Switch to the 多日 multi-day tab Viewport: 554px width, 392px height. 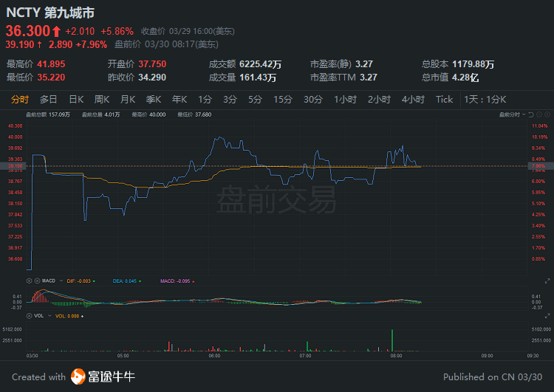(x=49, y=100)
